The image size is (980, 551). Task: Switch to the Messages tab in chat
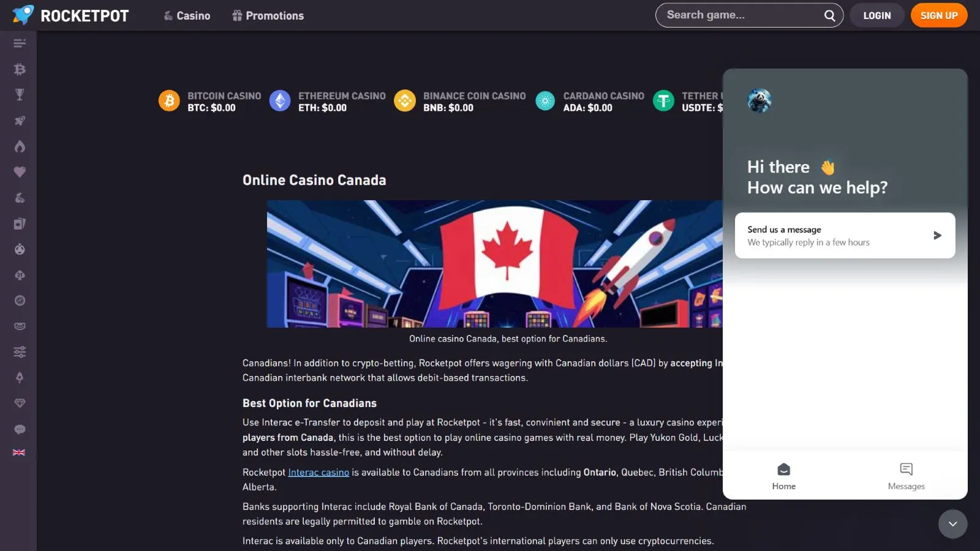[x=906, y=476]
